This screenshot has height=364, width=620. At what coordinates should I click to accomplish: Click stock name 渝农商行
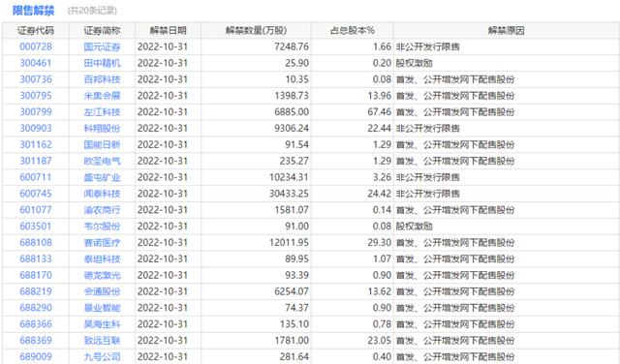[x=102, y=210]
